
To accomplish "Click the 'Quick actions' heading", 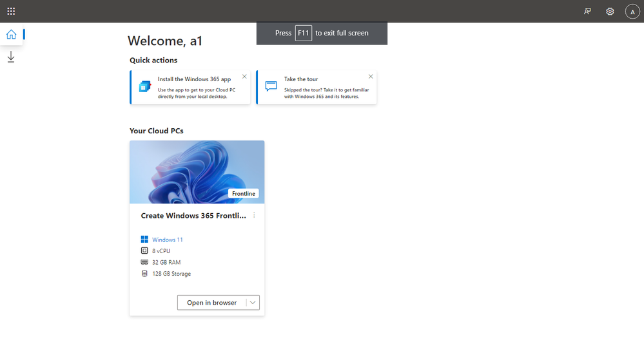I will click(153, 60).
